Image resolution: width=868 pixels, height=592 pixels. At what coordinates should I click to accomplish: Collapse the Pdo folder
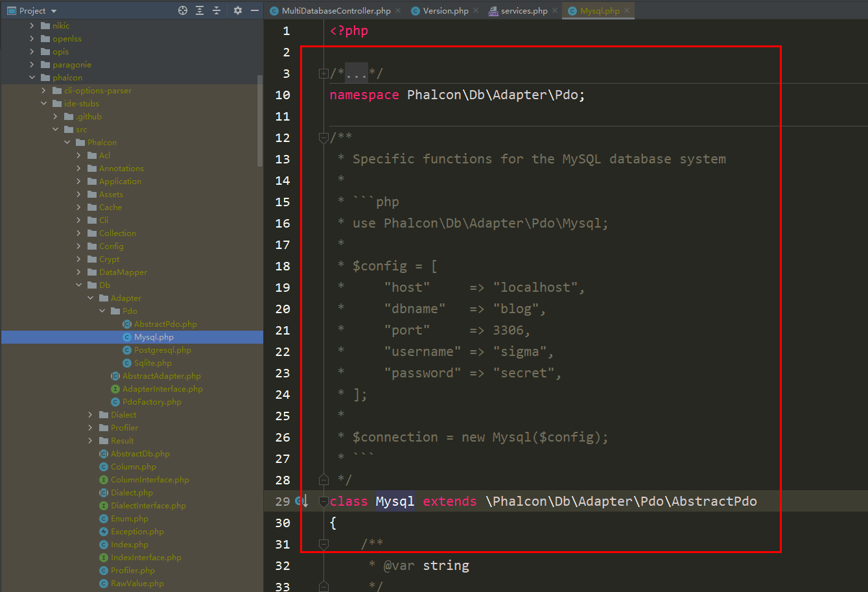point(102,311)
